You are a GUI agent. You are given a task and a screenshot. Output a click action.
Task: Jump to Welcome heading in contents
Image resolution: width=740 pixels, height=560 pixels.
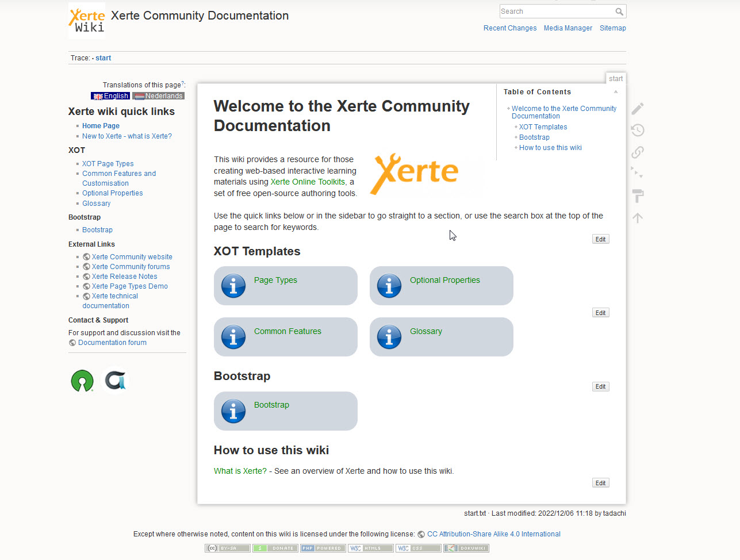(x=564, y=112)
